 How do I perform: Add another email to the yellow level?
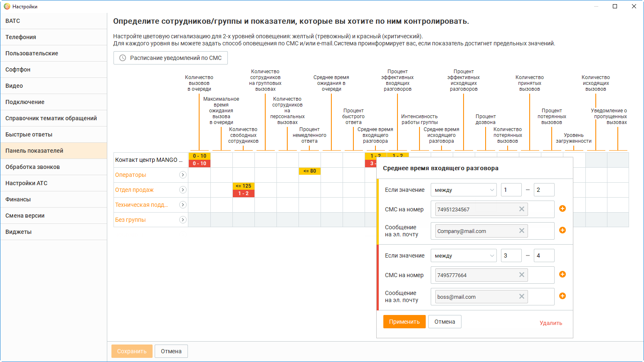563,230
